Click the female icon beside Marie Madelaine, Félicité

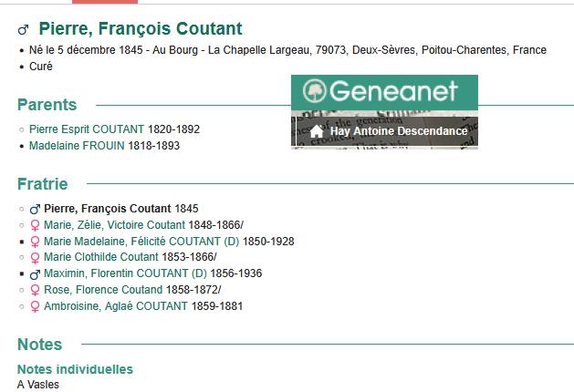tap(35, 242)
